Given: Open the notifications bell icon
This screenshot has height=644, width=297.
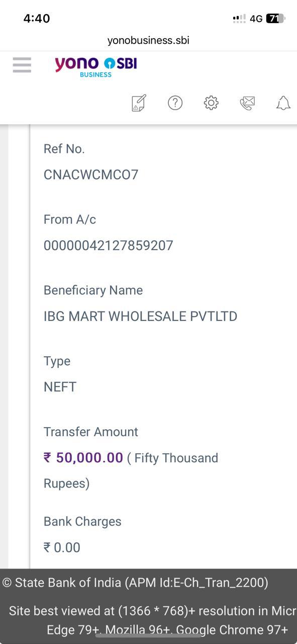Looking at the screenshot, I should [x=283, y=103].
